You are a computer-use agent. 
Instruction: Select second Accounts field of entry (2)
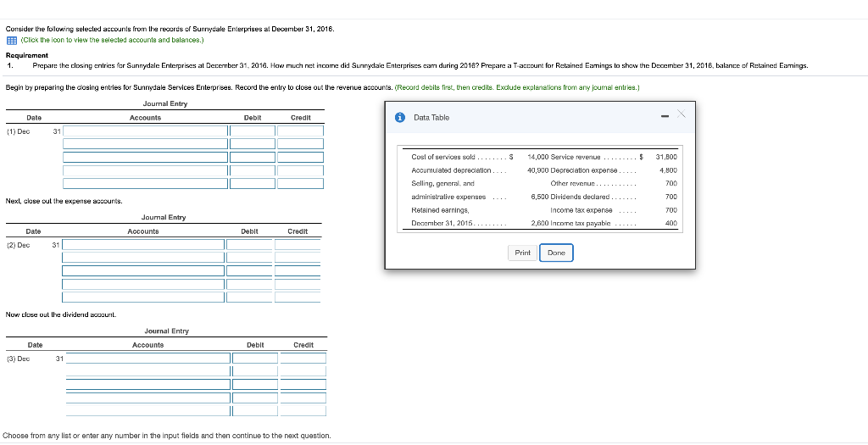[143, 258]
